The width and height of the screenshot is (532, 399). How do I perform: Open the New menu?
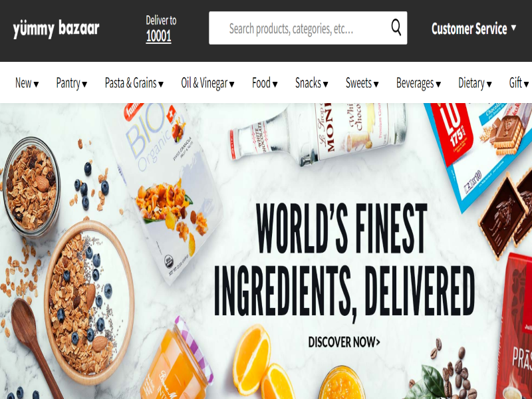[x=27, y=82]
